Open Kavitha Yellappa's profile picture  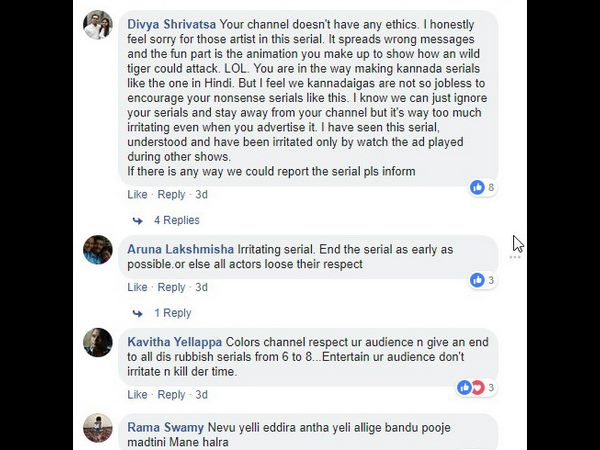97,343
